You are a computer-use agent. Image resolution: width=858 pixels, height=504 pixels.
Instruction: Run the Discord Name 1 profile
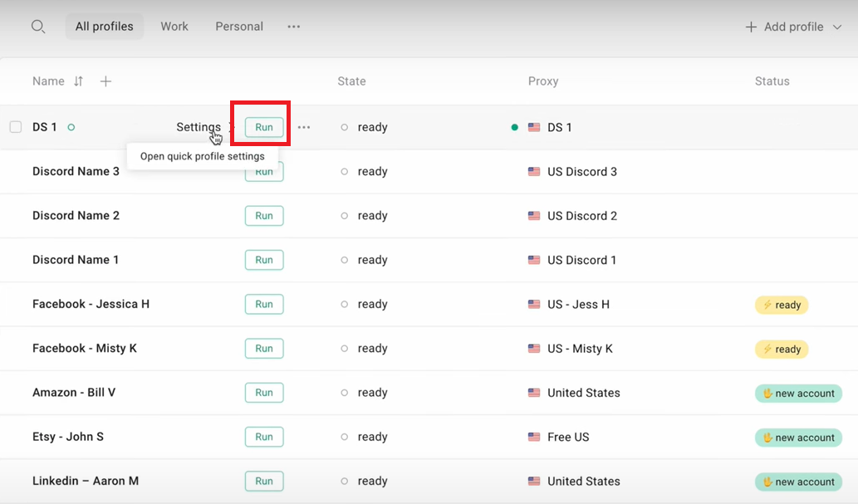pyautogui.click(x=264, y=260)
